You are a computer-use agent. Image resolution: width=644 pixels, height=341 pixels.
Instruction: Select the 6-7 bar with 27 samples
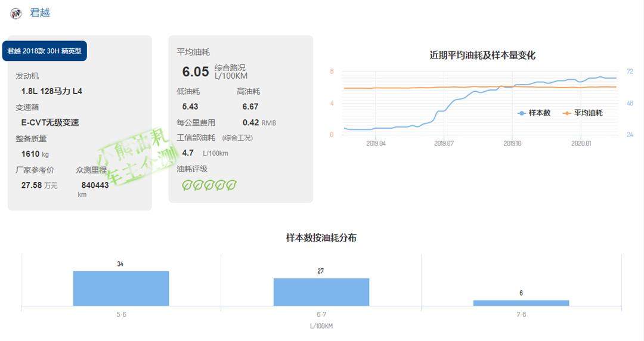tap(321, 292)
